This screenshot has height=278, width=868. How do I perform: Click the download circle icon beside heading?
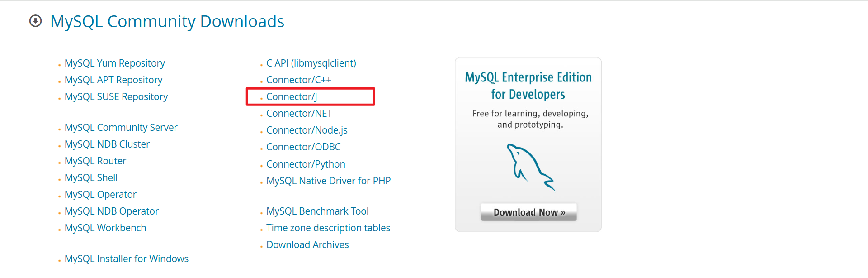pos(35,21)
